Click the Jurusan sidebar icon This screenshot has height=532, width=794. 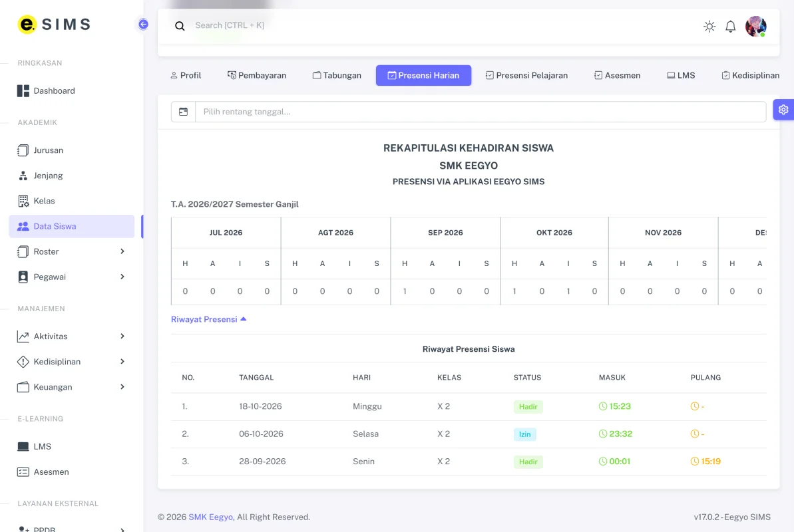coord(23,150)
